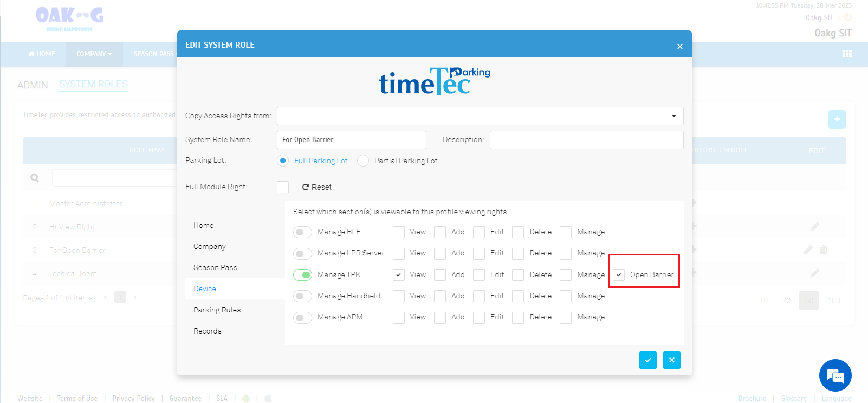Select Partial Parking Lot radio
The height and width of the screenshot is (403, 868).
pyautogui.click(x=363, y=161)
